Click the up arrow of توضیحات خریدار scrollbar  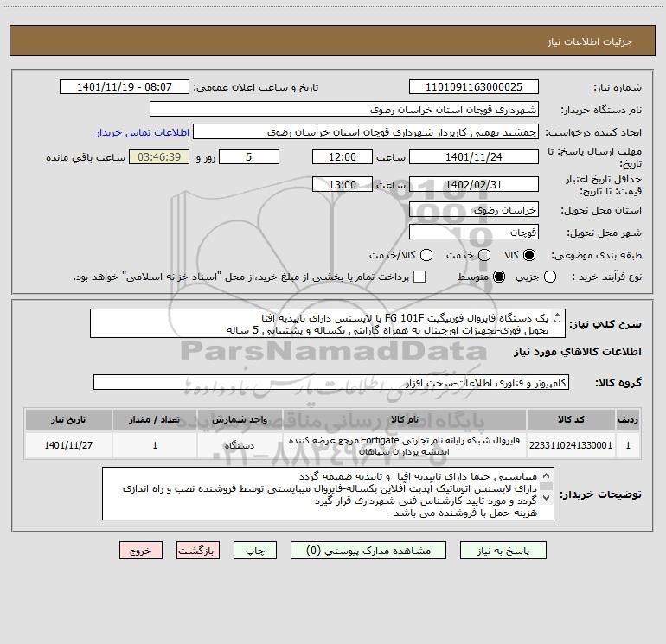(x=546, y=475)
